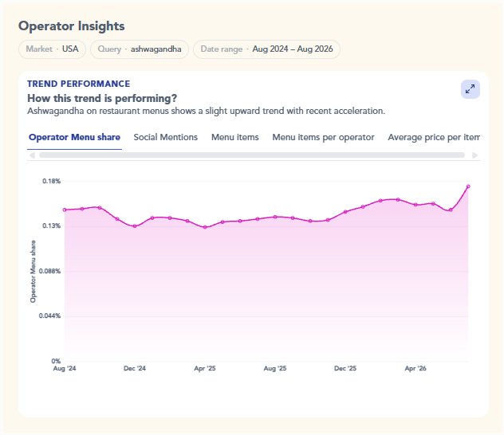Click the final peak data point on chart
This screenshot has height=435, width=504.
tap(468, 186)
